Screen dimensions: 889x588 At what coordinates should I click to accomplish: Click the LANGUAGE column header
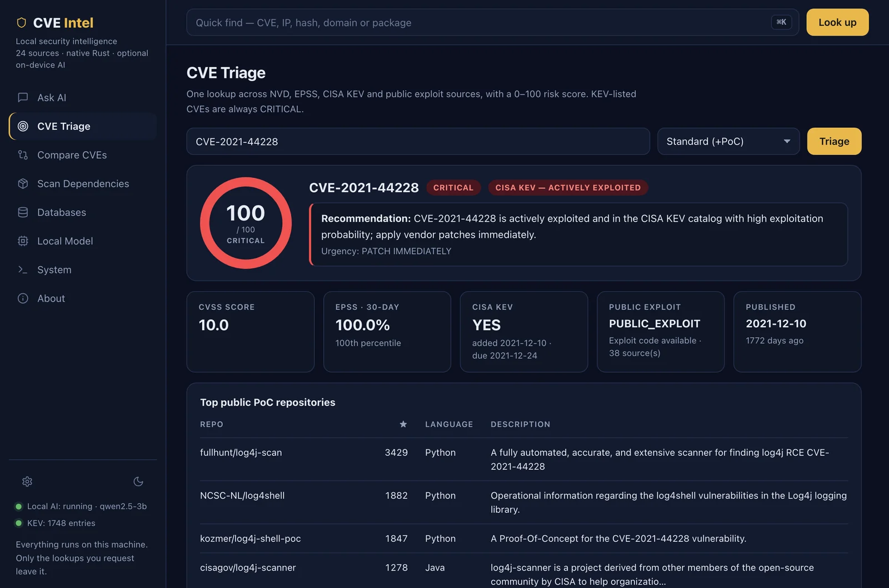(449, 424)
